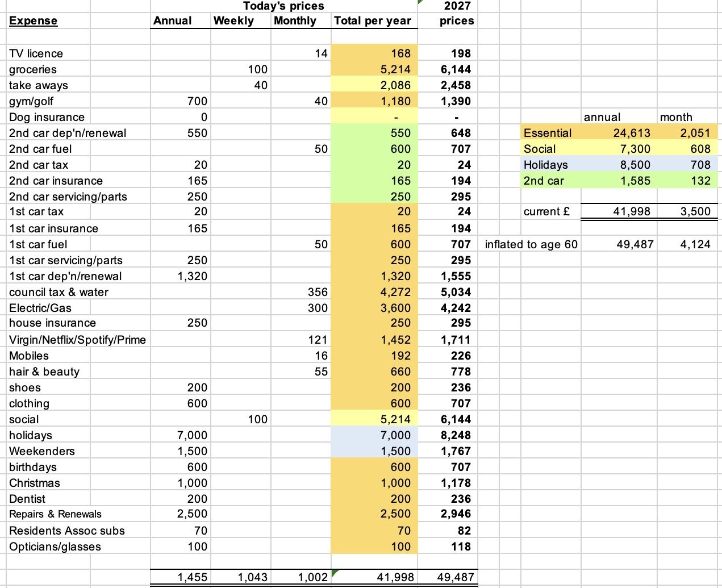This screenshot has height=588, width=722.
Task: Click the '2027 prices' header cell
Action: (457, 13)
